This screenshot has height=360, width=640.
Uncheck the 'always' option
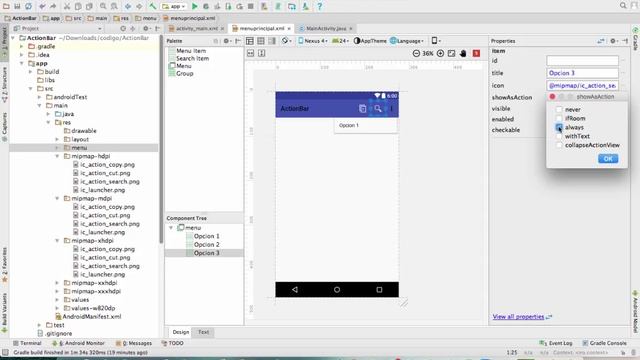point(559,127)
